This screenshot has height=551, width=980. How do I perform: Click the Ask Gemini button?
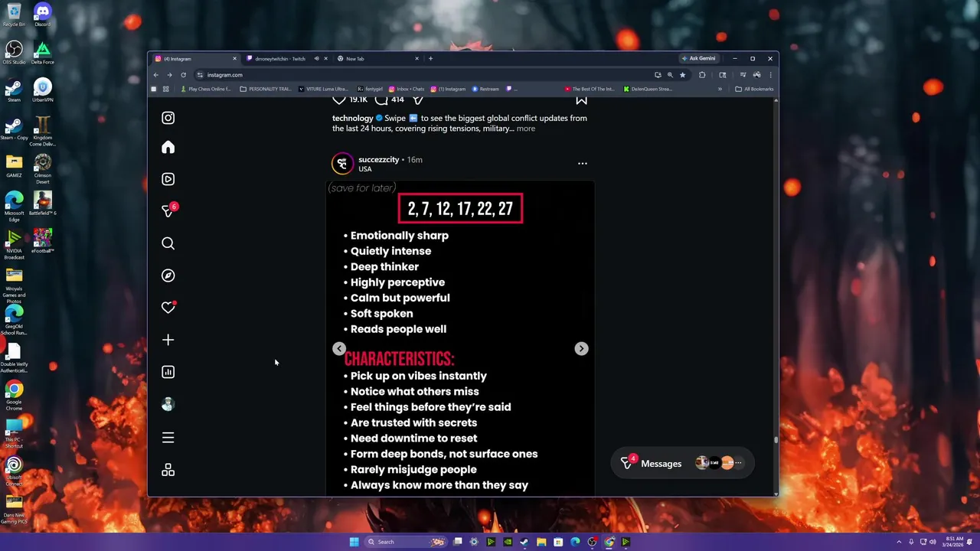point(699,59)
